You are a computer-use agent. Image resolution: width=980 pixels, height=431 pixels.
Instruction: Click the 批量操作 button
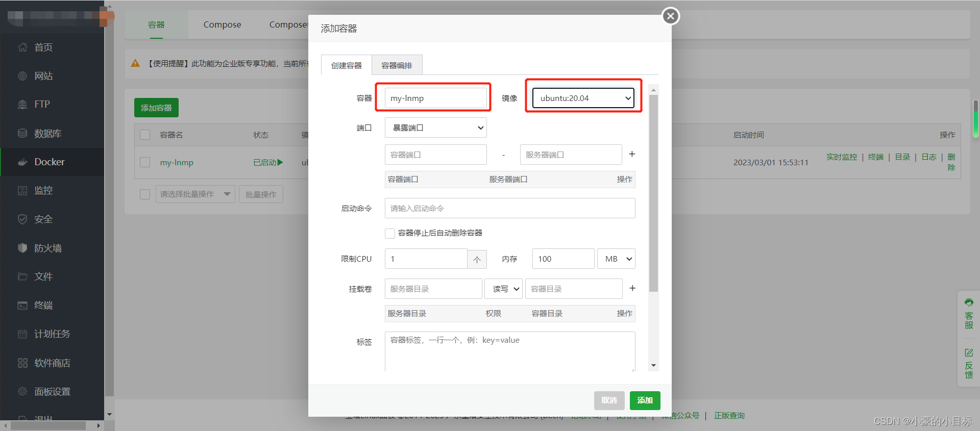(x=261, y=194)
